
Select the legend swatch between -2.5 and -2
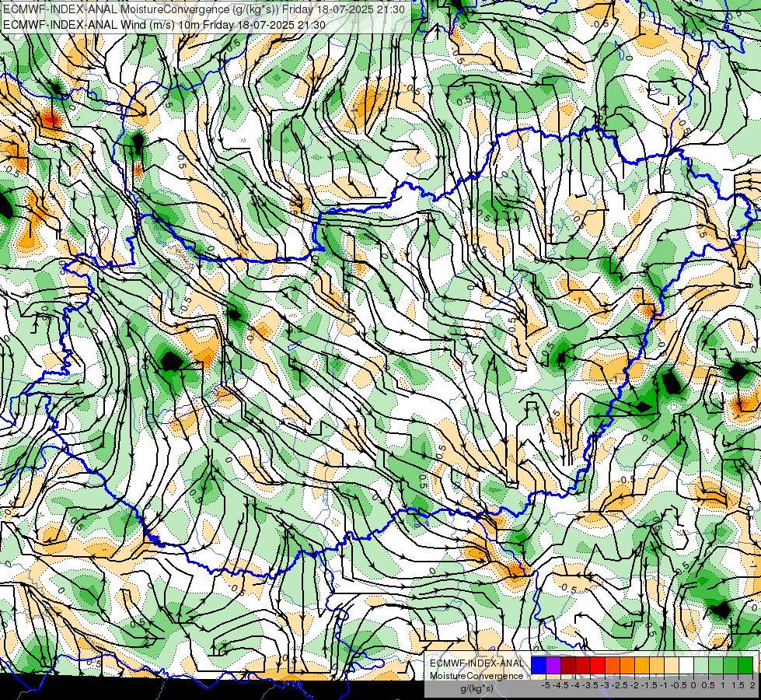tap(627, 665)
